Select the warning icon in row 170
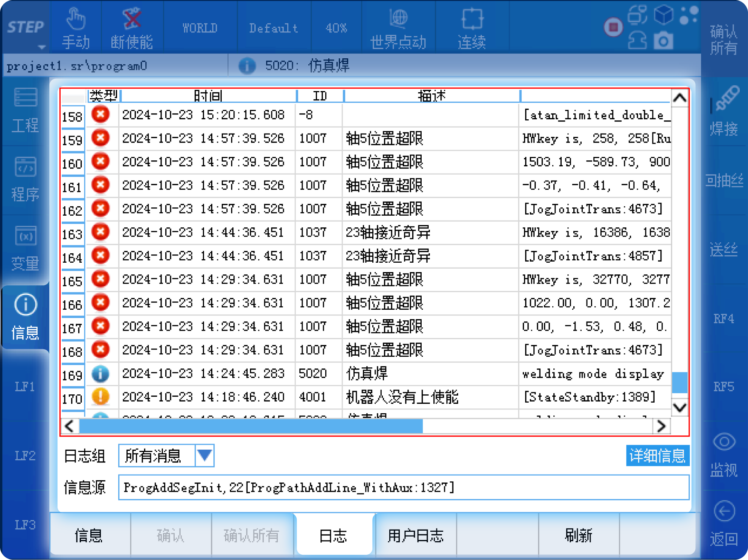 click(x=101, y=397)
